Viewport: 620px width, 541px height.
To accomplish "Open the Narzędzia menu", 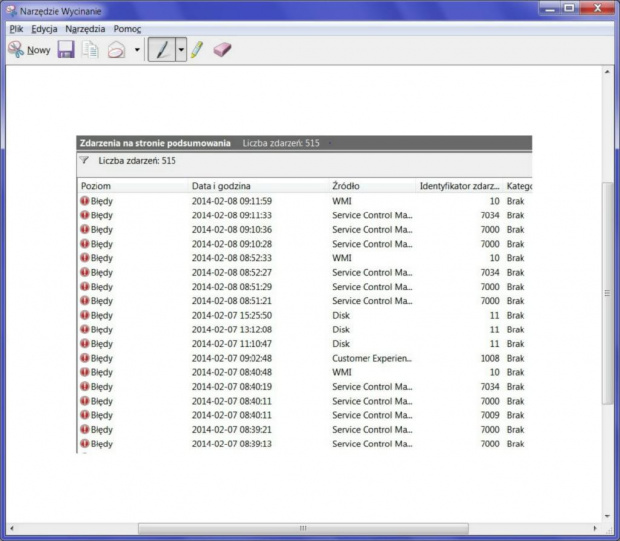I will tap(85, 29).
